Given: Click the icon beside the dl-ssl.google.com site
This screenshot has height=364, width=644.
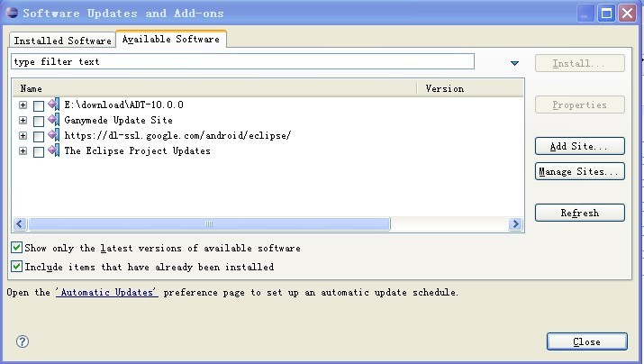Looking at the screenshot, I should point(53,135).
